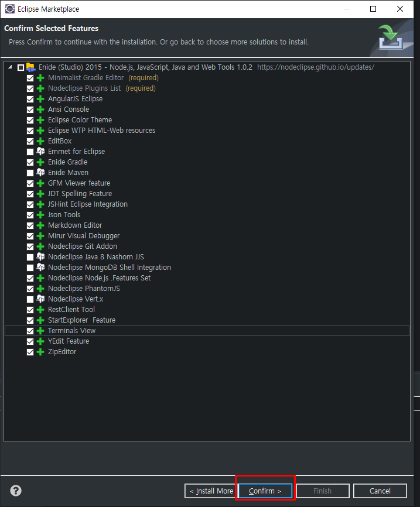Click green plus icon beside Eclipse WTP HTML-Web resources
This screenshot has width=420, height=507.
coord(40,131)
